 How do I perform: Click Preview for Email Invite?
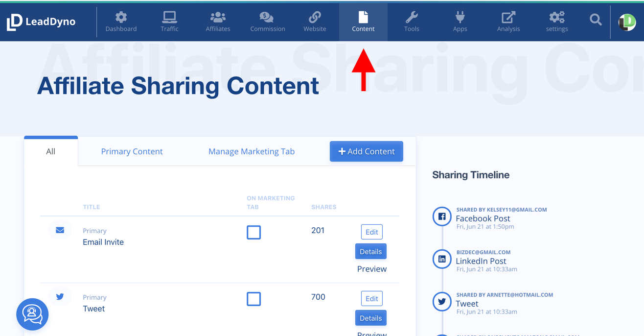click(x=372, y=269)
